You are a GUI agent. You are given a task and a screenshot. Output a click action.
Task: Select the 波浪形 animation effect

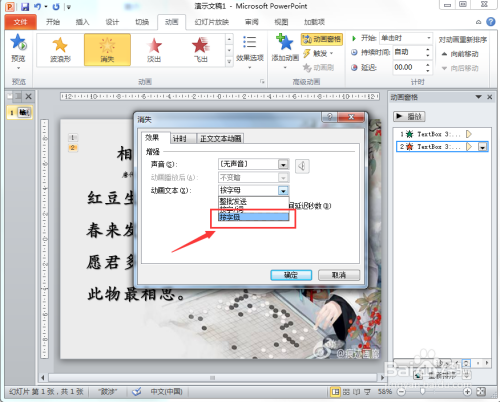pyautogui.click(x=60, y=50)
